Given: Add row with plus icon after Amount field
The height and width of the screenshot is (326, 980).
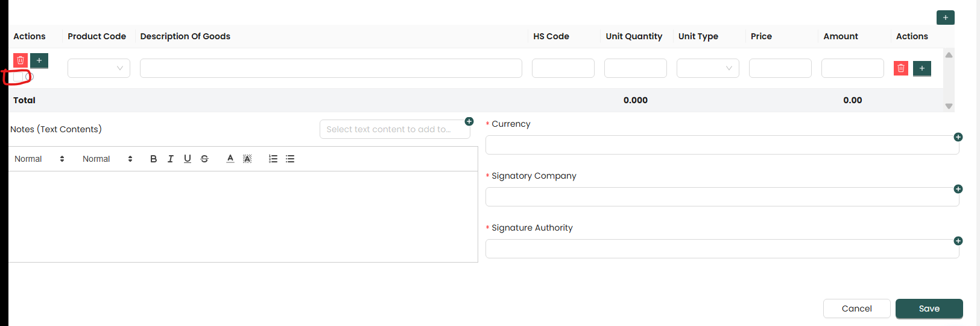Looking at the screenshot, I should point(922,68).
